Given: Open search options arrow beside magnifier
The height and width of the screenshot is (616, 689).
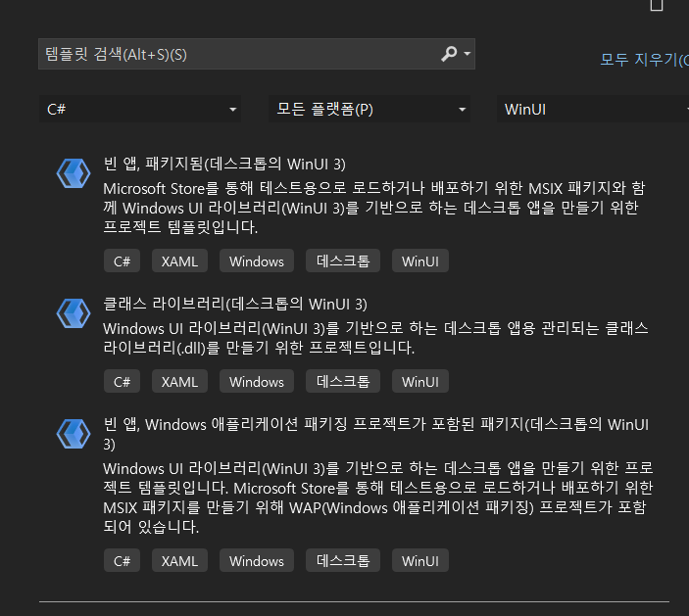Looking at the screenshot, I should [468, 54].
